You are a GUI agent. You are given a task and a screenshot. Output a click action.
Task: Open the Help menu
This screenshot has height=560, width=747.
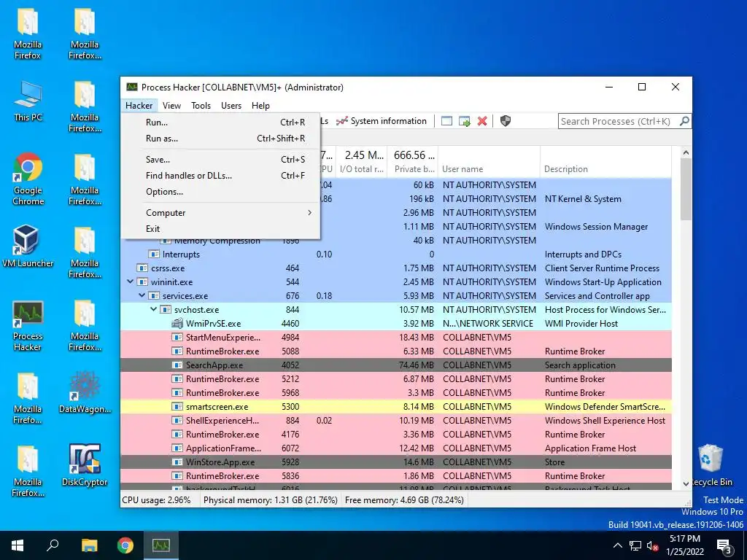coord(260,105)
